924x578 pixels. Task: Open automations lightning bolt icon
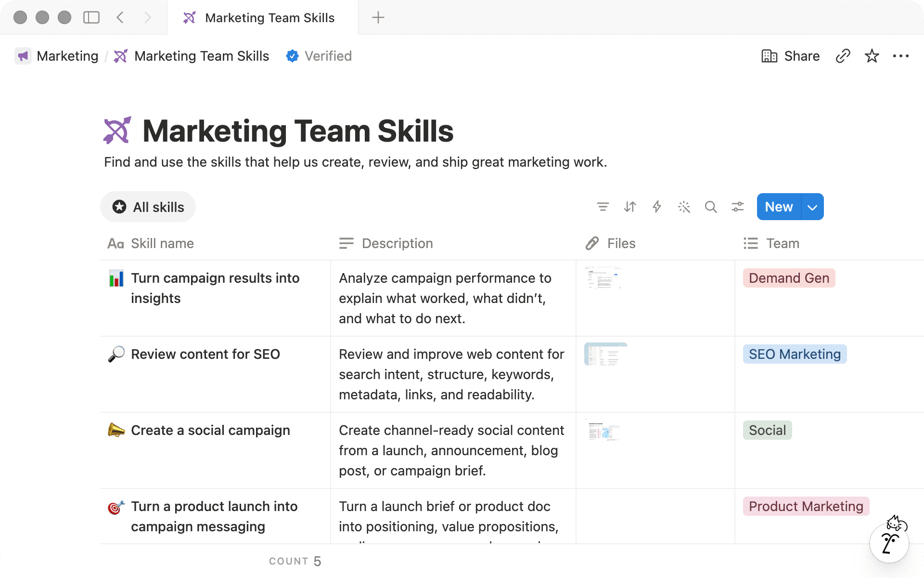pos(657,207)
